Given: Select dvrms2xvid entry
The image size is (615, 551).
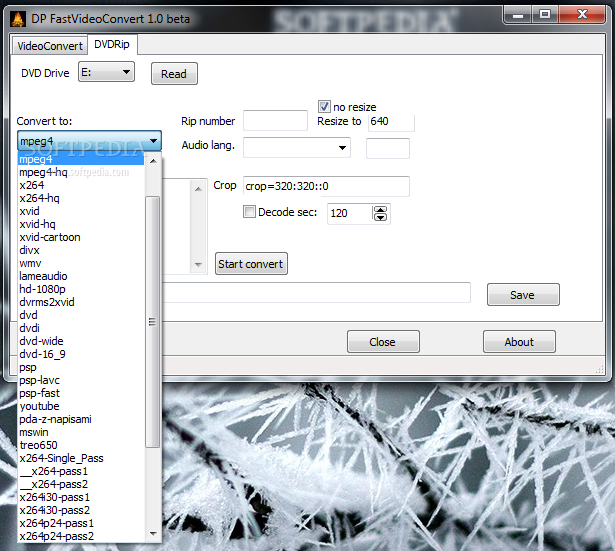Looking at the screenshot, I should click(x=81, y=302).
